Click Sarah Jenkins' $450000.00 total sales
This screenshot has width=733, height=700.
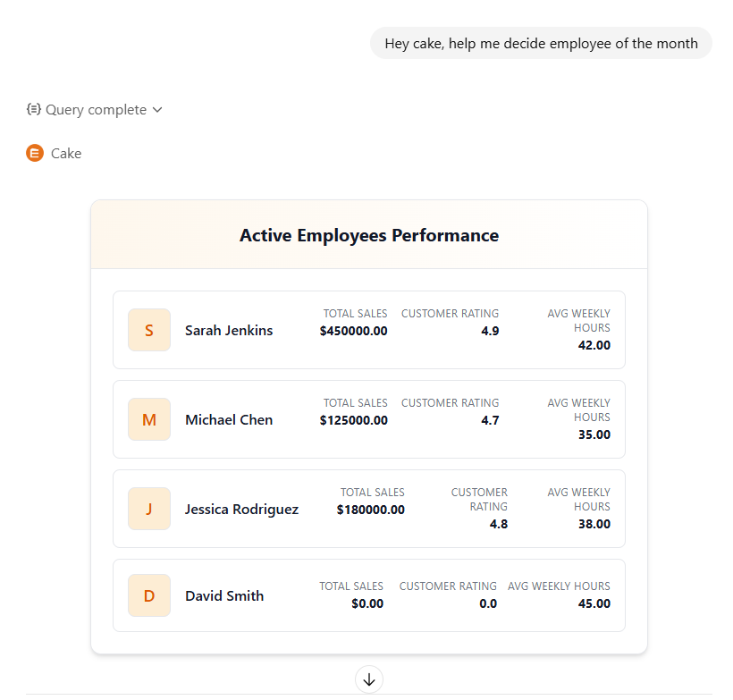(354, 331)
